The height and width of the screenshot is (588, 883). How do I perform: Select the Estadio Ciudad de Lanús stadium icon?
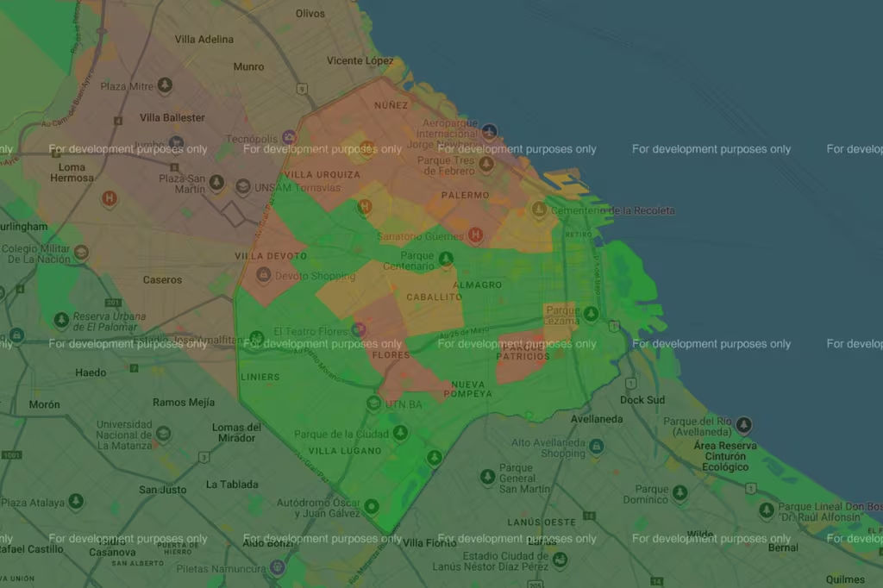tap(560, 560)
